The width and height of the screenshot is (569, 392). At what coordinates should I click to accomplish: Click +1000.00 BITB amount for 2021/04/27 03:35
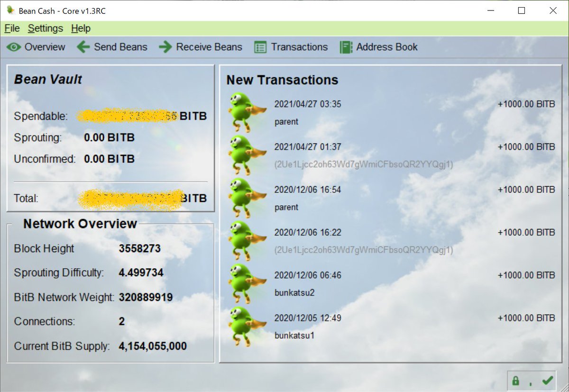point(526,104)
